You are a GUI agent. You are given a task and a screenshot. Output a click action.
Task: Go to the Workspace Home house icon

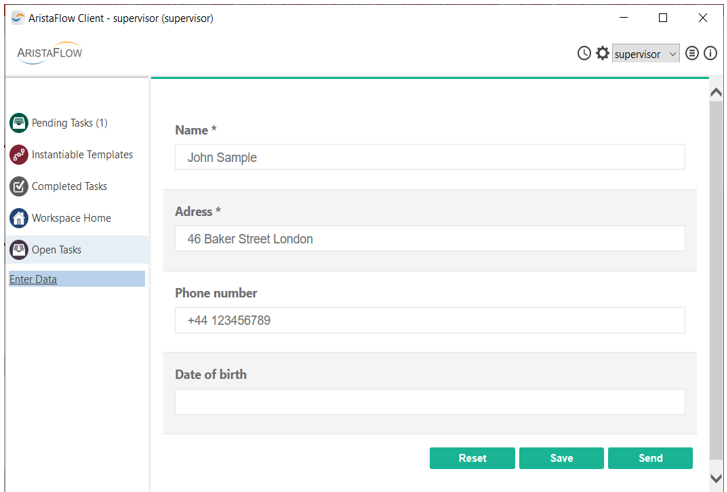(x=19, y=218)
